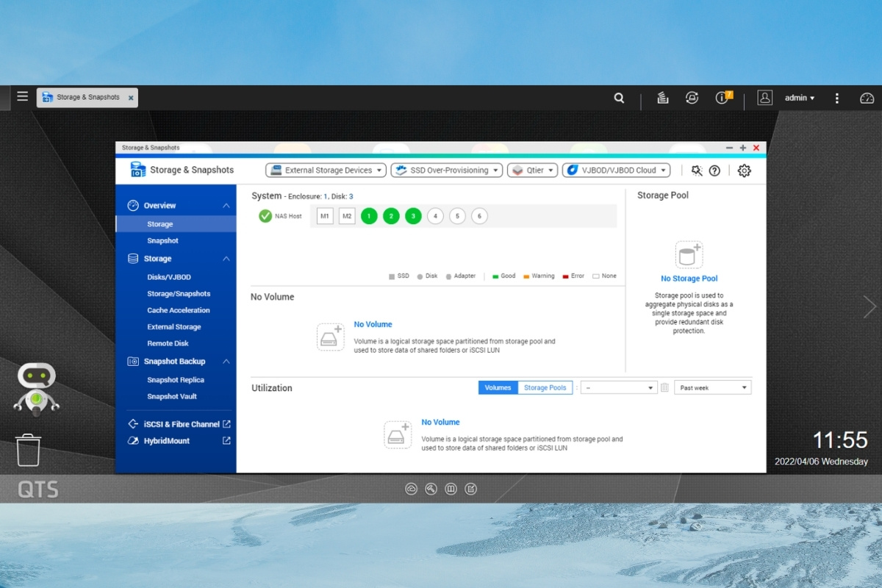
Task: Click the search magnifier in top bar
Action: [x=620, y=98]
